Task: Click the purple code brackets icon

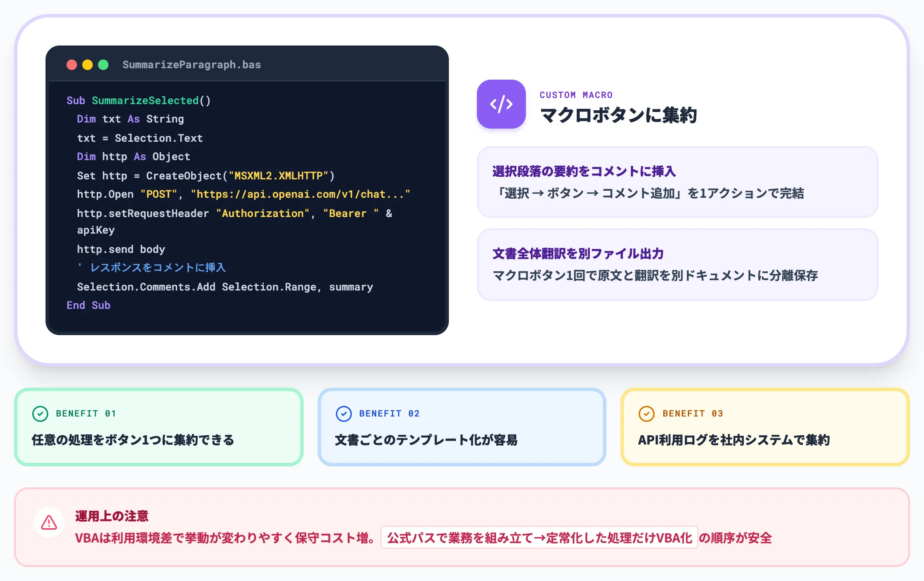Action: [501, 104]
